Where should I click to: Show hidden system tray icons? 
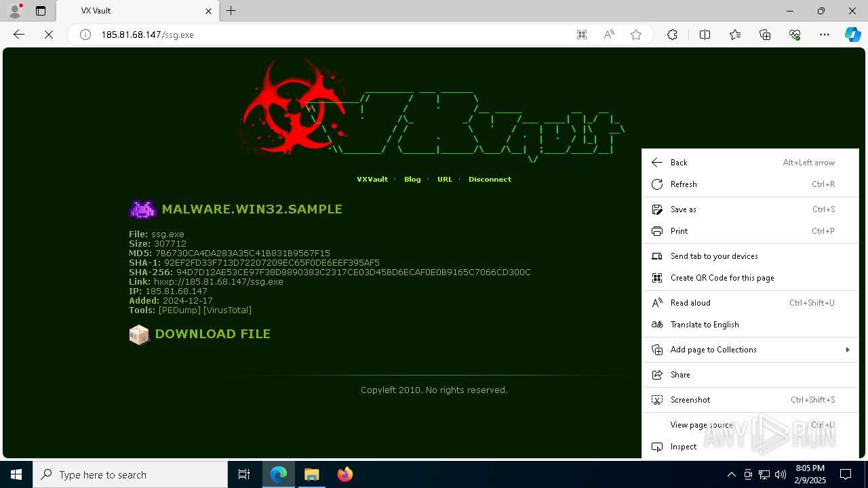pyautogui.click(x=731, y=474)
